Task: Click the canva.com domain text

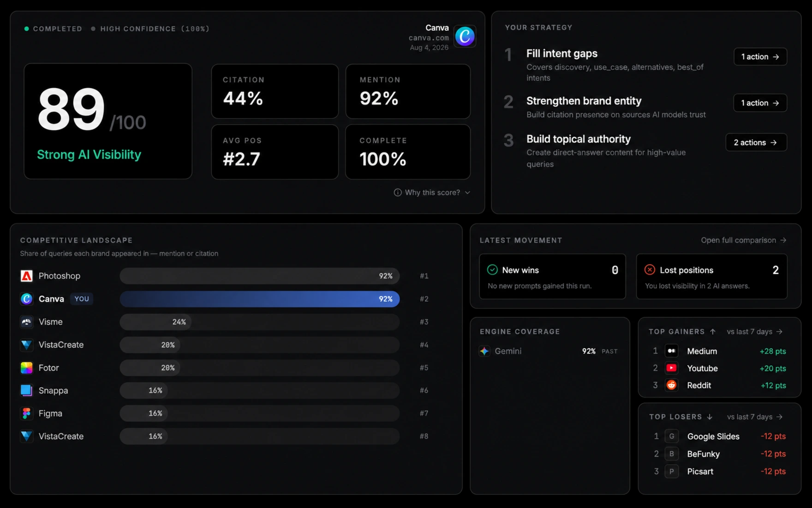Action: click(429, 38)
